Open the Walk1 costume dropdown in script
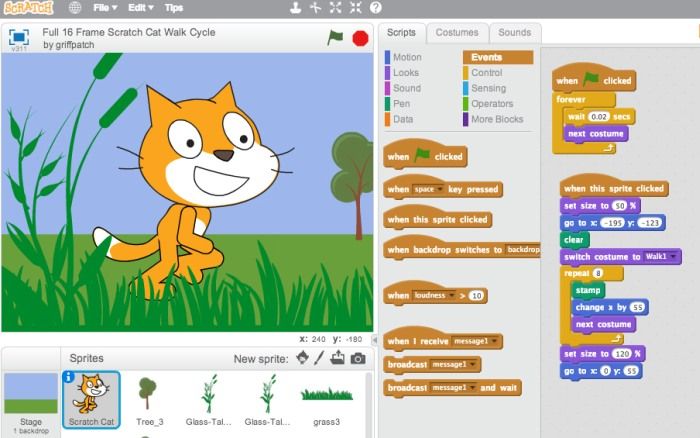 661,257
